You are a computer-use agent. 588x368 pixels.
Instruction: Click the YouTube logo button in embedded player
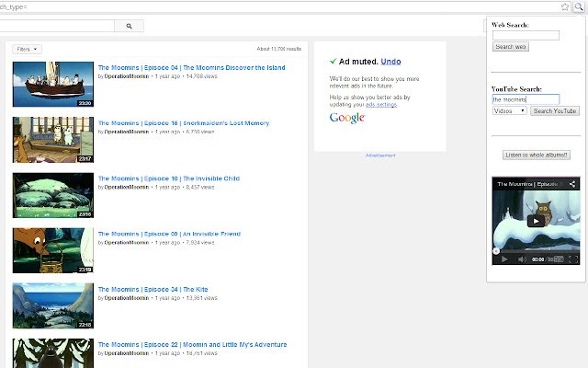(559, 259)
